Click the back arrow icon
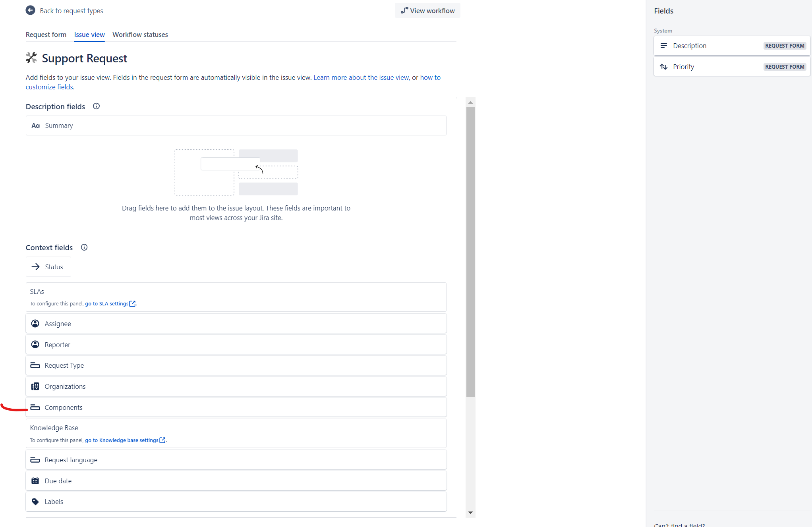The width and height of the screenshot is (812, 527). [30, 10]
